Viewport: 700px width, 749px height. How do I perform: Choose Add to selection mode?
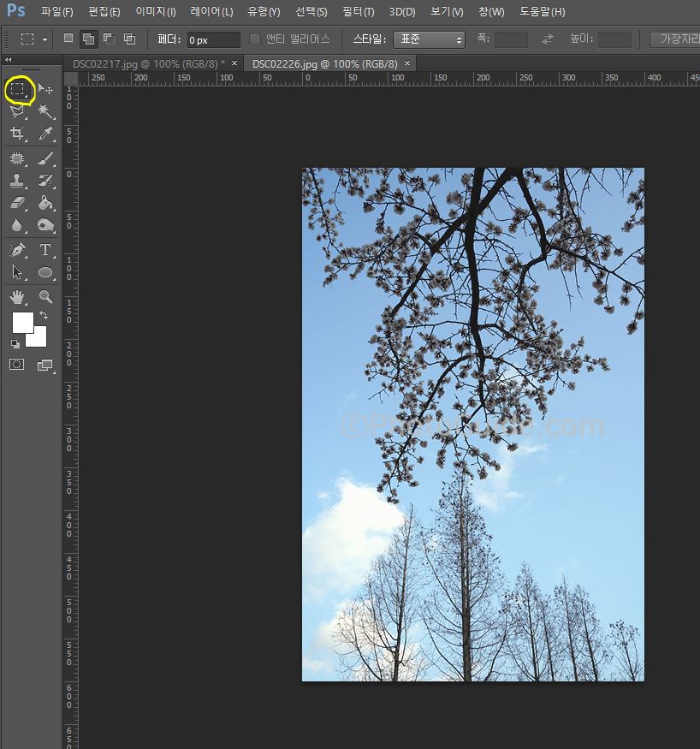pyautogui.click(x=88, y=39)
